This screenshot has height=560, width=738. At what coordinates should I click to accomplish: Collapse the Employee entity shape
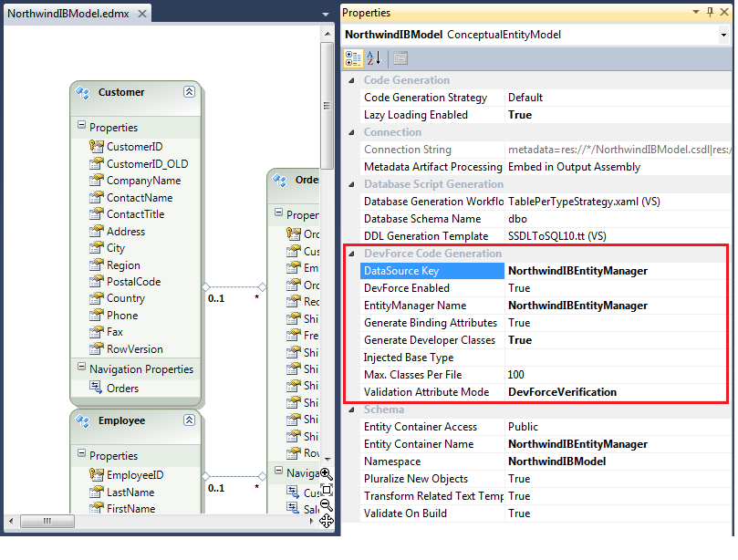pos(189,420)
